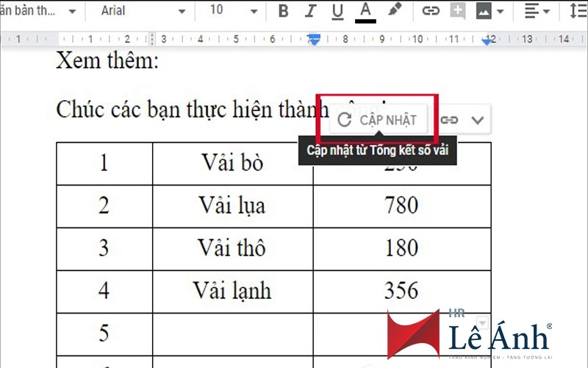Click the CẬP NHẬT update button

[x=378, y=120]
